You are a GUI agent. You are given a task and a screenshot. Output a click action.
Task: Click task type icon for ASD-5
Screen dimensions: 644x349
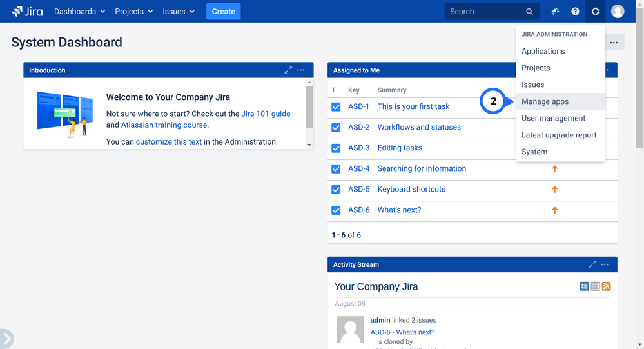point(336,190)
